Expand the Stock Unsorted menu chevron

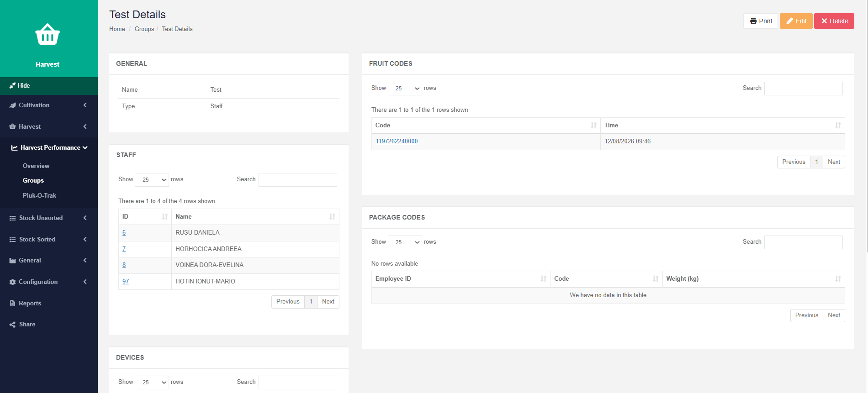pos(85,218)
